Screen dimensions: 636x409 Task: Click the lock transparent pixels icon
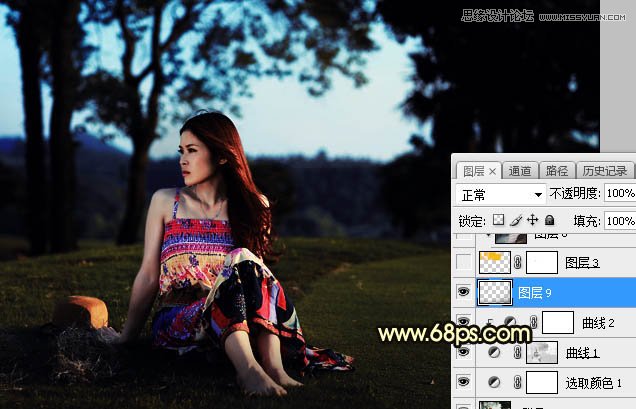click(x=499, y=220)
